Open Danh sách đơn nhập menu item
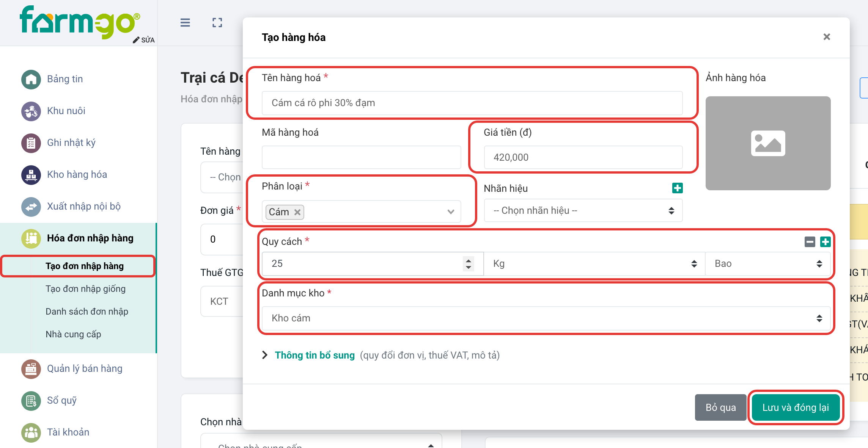This screenshot has height=448, width=868. 87,312
